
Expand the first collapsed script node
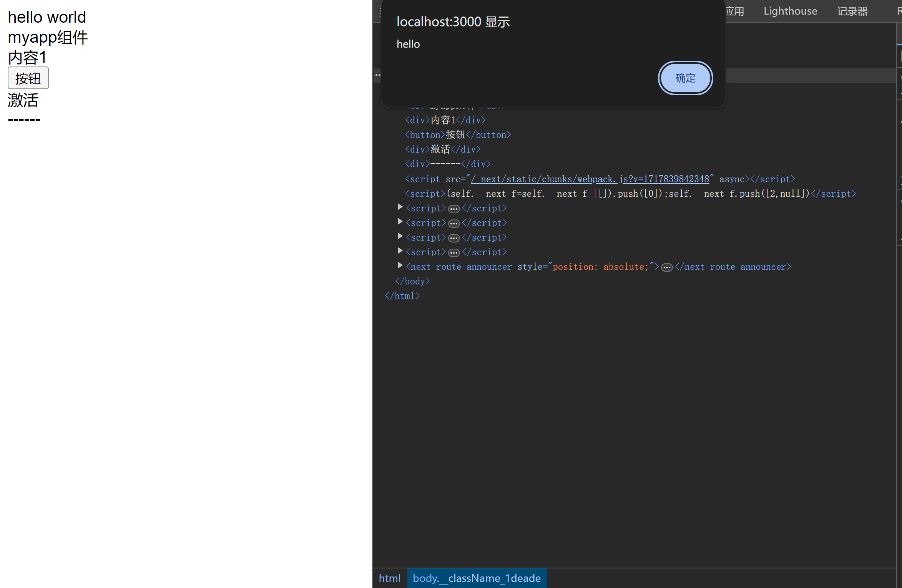400,208
